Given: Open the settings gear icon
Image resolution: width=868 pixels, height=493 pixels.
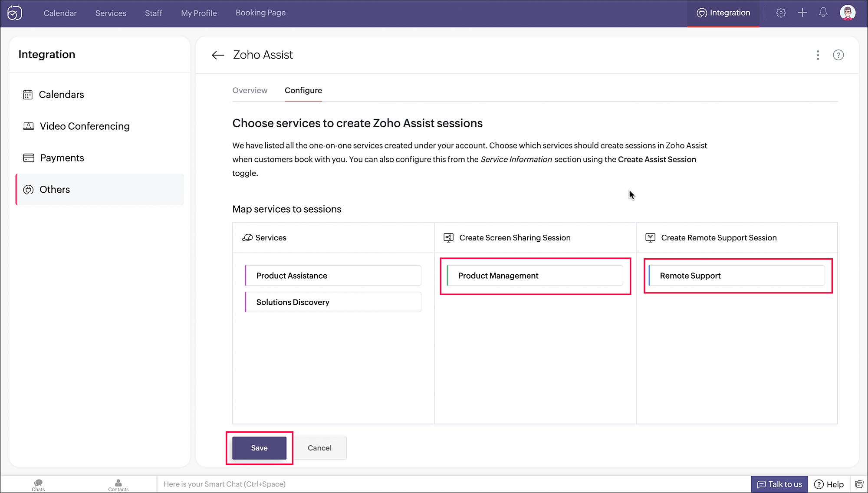Looking at the screenshot, I should pyautogui.click(x=781, y=13).
